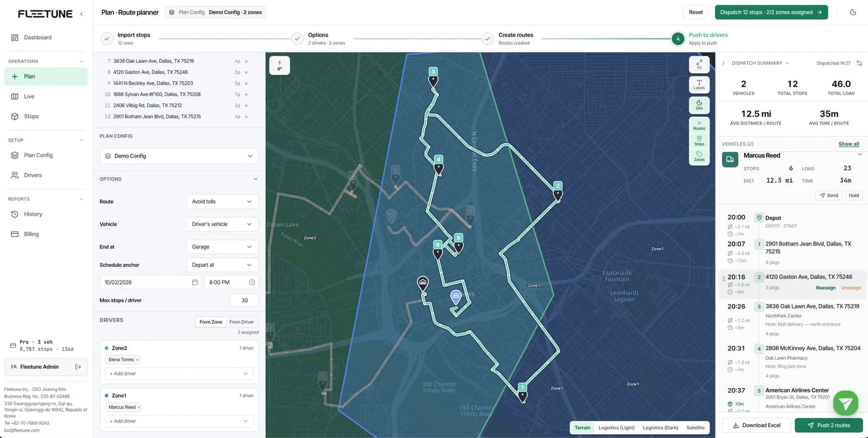Remove stop 3838 Oak Lawn Ave
This screenshot has width=868, height=438.
246,61
